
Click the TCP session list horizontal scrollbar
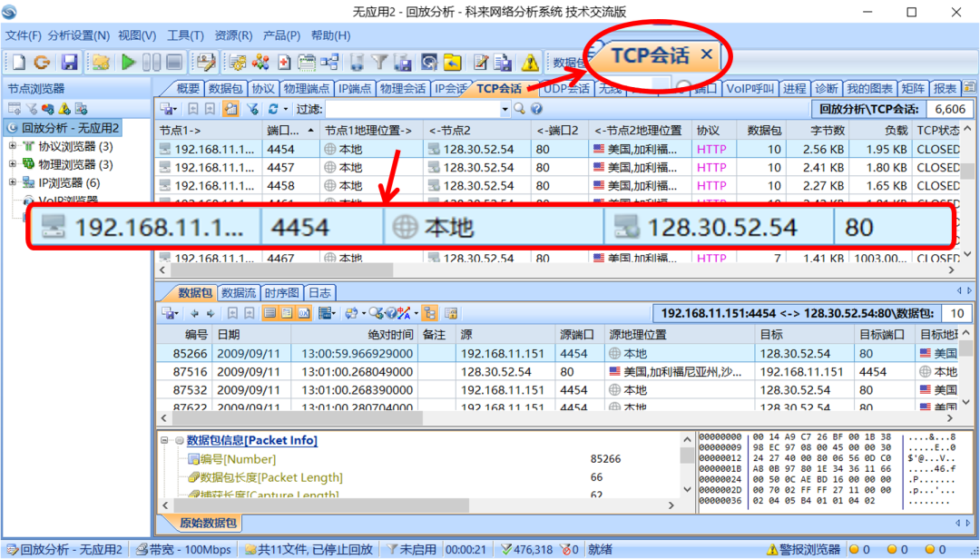[282, 270]
